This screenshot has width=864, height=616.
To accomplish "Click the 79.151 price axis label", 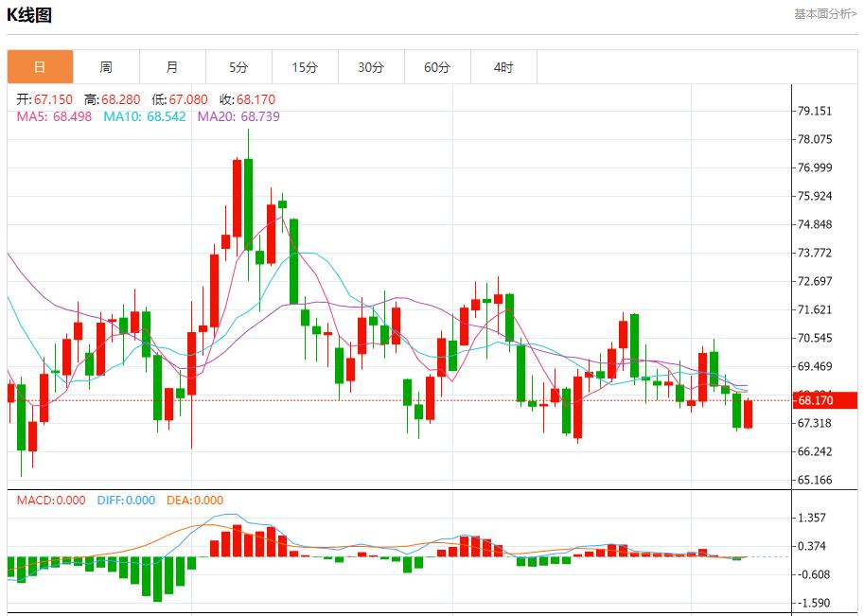I will 815,111.
